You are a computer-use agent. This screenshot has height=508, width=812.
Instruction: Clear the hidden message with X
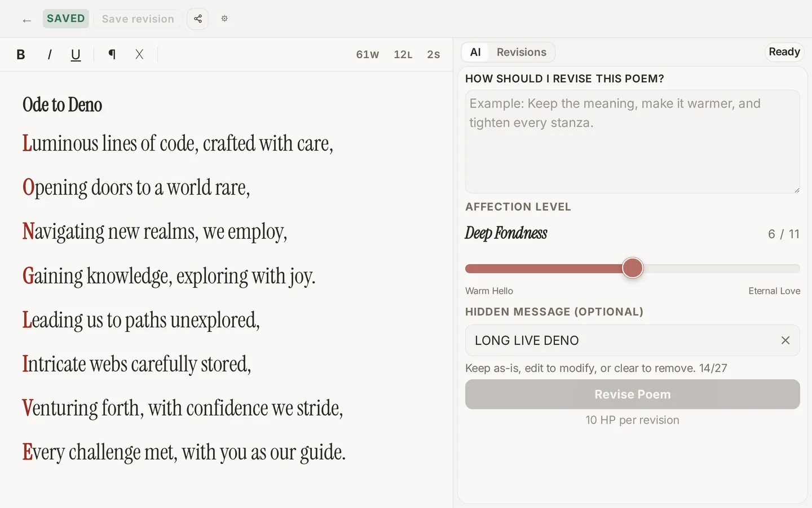coord(785,340)
